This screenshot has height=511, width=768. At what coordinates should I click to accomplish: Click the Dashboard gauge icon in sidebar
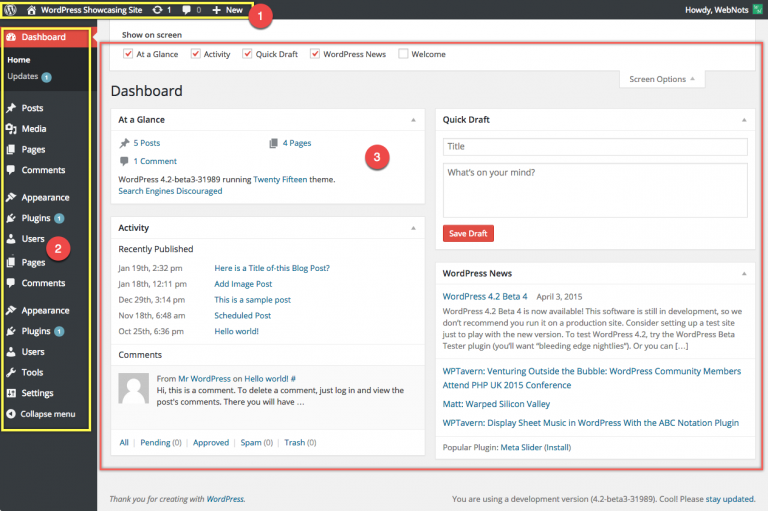click(11, 37)
